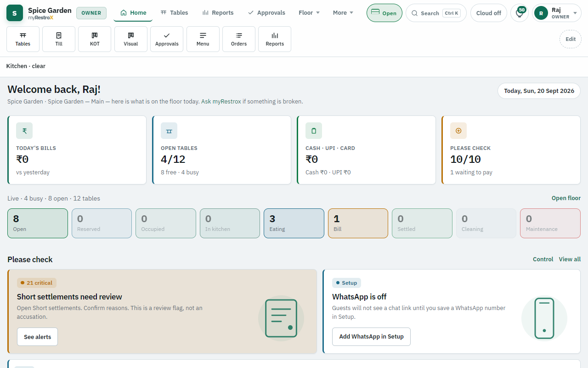Screen dimensions: 588x368
Task: Click the phone illustration in WhatsApp card
Action: (x=544, y=318)
